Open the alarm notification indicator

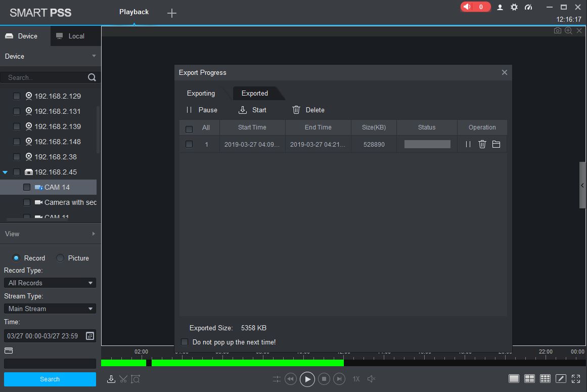point(475,7)
